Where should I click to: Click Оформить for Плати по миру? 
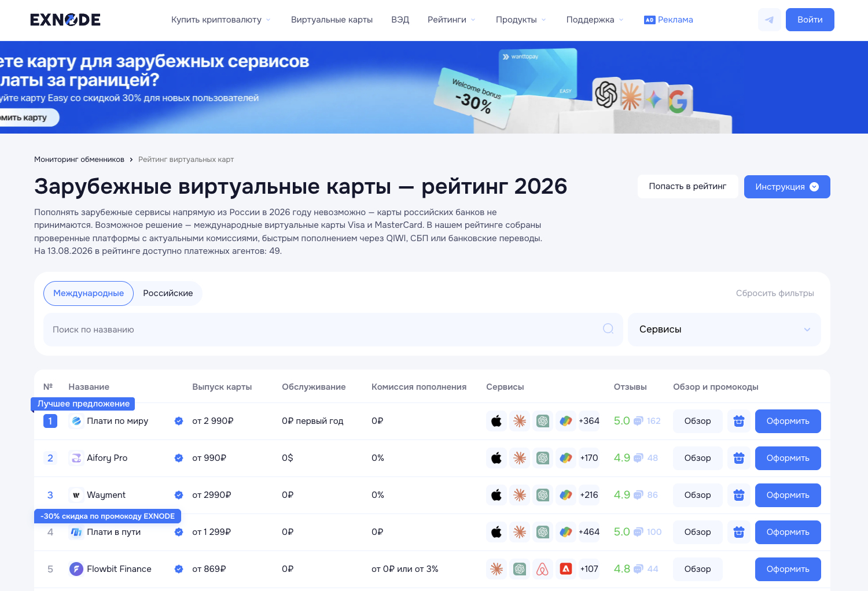tap(788, 421)
